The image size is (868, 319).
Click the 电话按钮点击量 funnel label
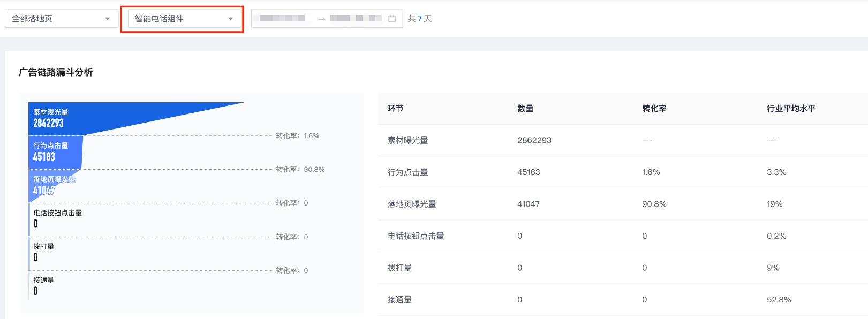[x=58, y=213]
